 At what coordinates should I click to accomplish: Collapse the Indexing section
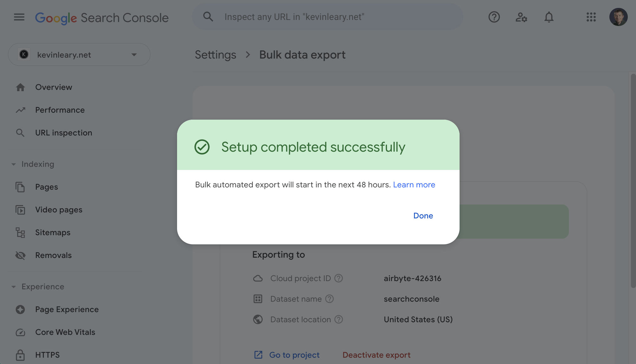13,164
